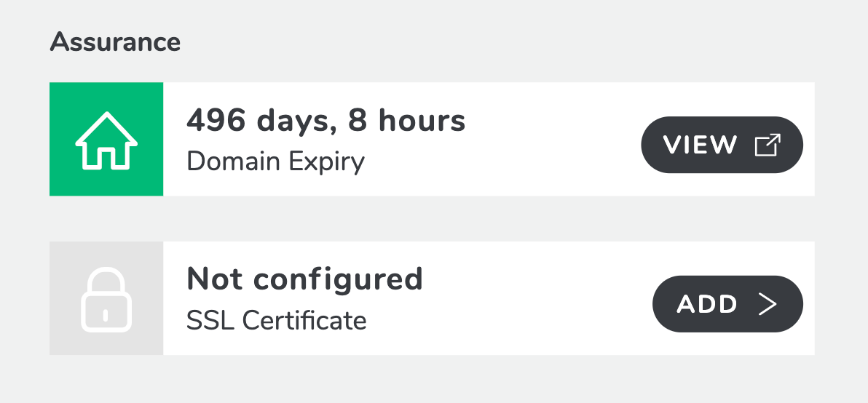Select the SSL Certificate card row
Screen dimensions: 868x403
point(432,298)
